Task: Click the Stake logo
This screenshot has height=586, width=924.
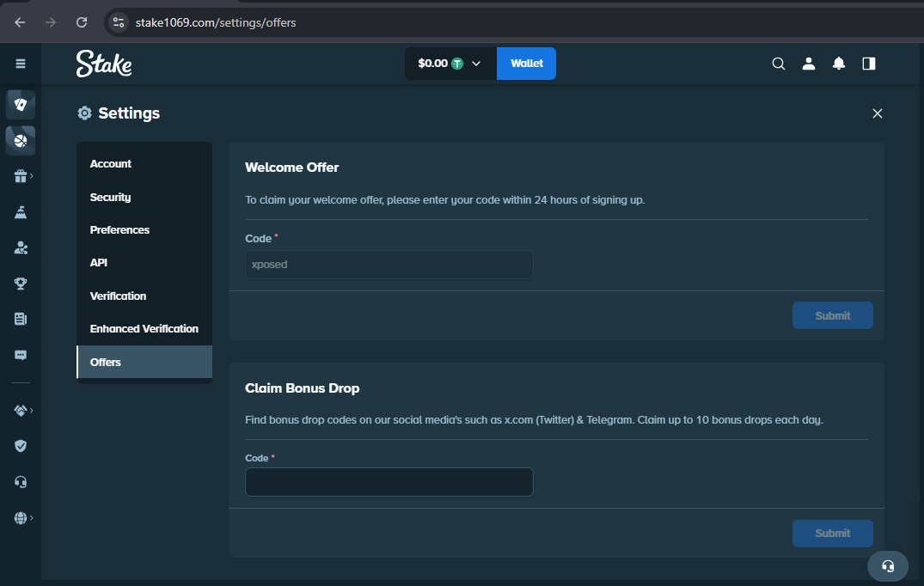Action: 104,64
